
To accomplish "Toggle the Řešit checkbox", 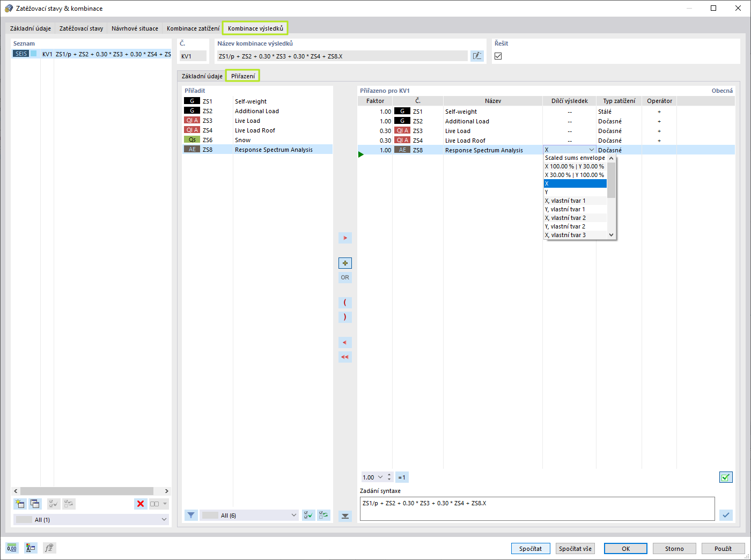I will click(x=498, y=56).
